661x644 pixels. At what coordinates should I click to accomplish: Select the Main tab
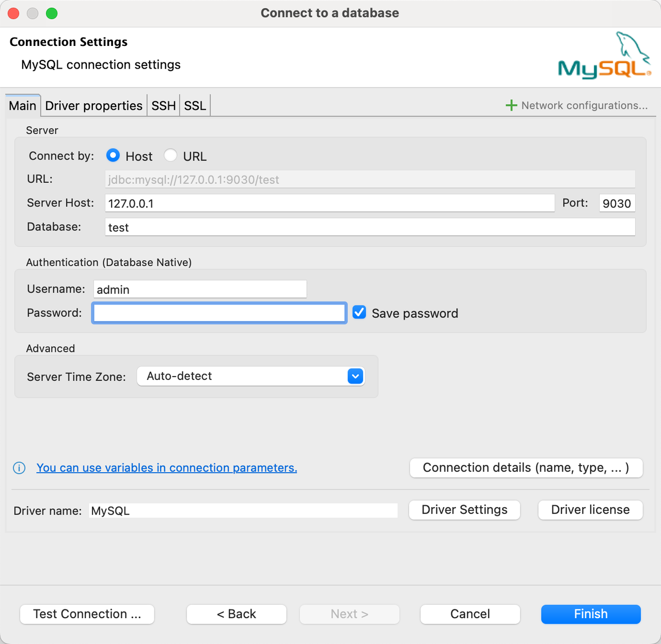(22, 105)
